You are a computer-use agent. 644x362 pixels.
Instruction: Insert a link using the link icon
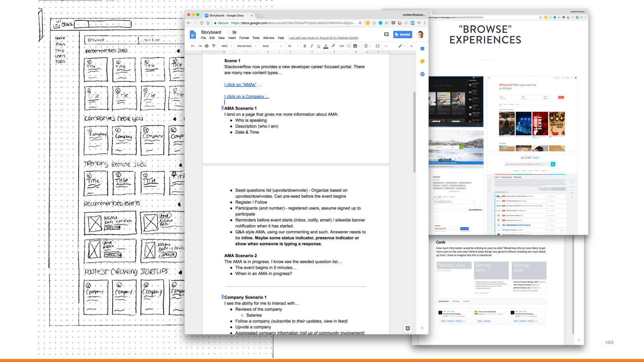(x=341, y=46)
